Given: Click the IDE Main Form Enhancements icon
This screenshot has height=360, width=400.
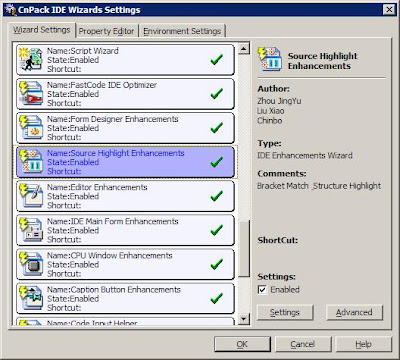Looking at the screenshot, I should (x=31, y=230).
